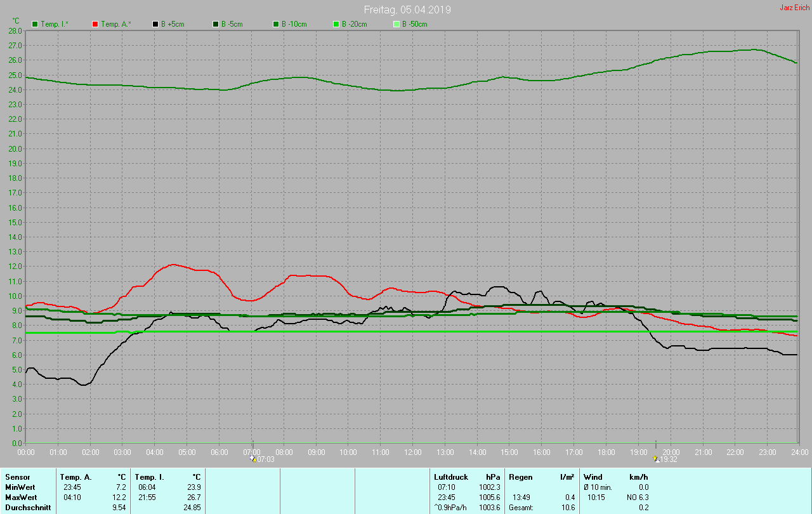The image size is (812, 514).
Task: Click the 'Temp. I.' column header
Action: [149, 477]
